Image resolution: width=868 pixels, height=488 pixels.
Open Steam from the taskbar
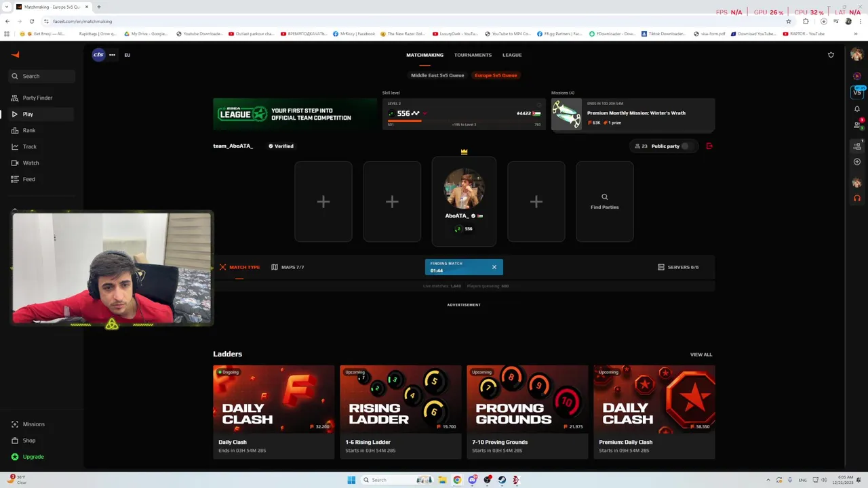pyautogui.click(x=502, y=480)
